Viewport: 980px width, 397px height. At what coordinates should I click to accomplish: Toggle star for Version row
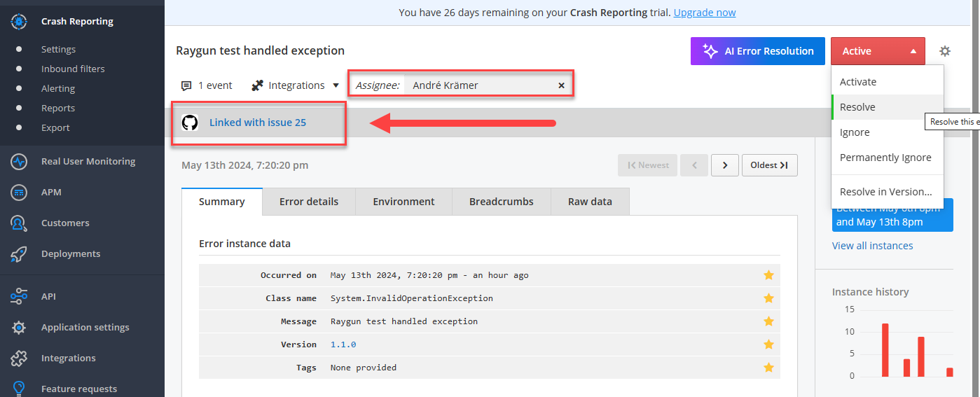[x=768, y=344]
